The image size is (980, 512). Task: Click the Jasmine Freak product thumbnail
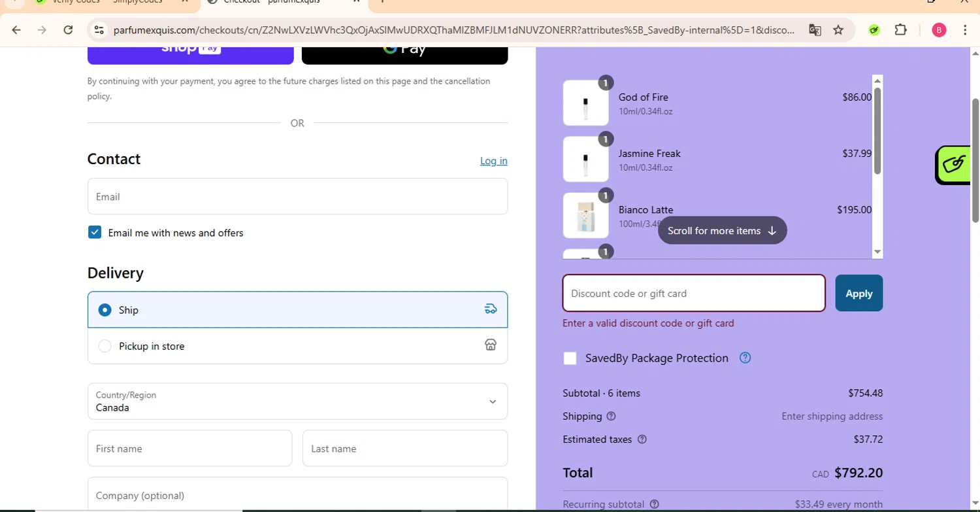(x=586, y=159)
